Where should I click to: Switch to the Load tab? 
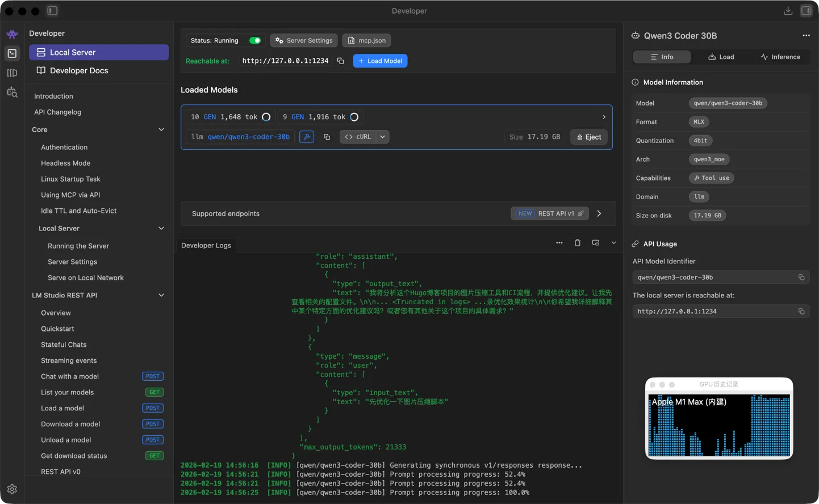[x=721, y=57]
